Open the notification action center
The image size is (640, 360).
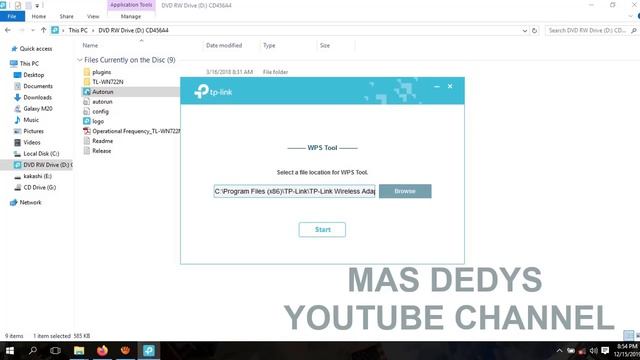pos(605,351)
